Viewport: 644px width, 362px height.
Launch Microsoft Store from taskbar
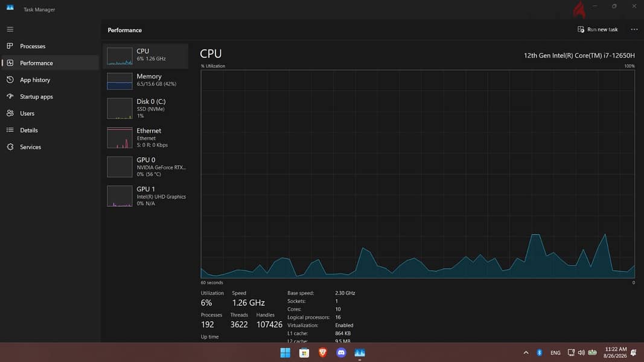304,352
